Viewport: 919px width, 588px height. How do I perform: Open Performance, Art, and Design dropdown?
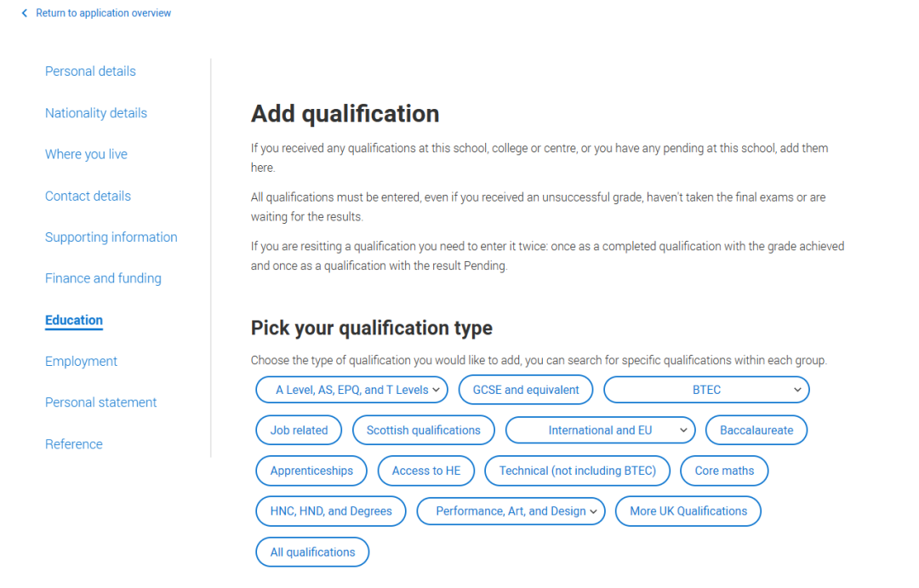(x=511, y=511)
